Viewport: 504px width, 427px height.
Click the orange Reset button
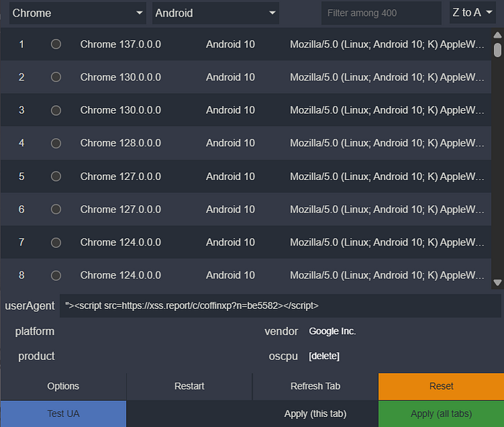pyautogui.click(x=441, y=386)
